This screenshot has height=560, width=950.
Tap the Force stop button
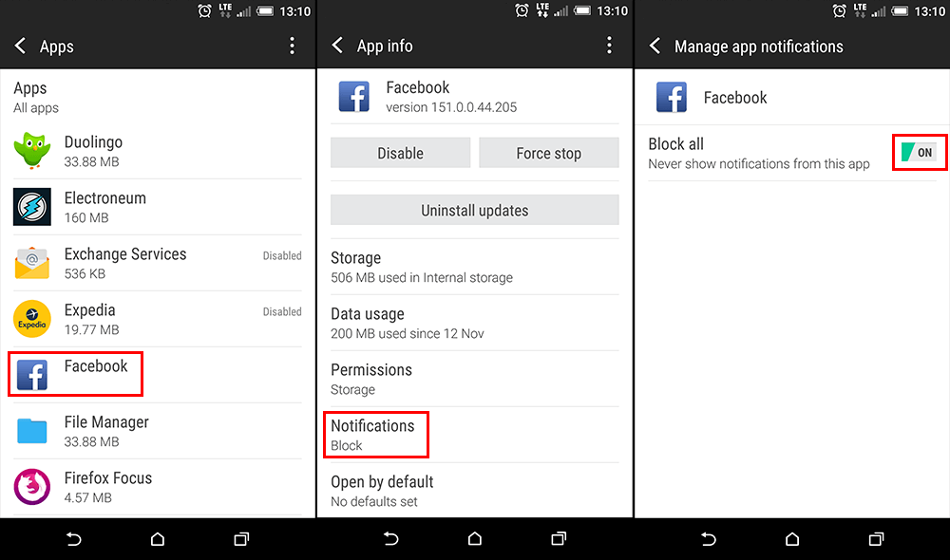pos(549,153)
